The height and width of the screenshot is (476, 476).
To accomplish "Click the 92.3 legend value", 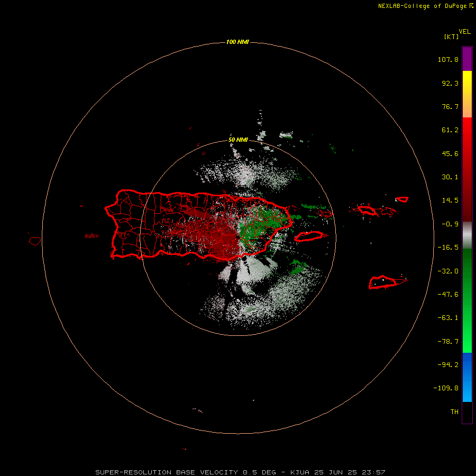I will click(450, 83).
